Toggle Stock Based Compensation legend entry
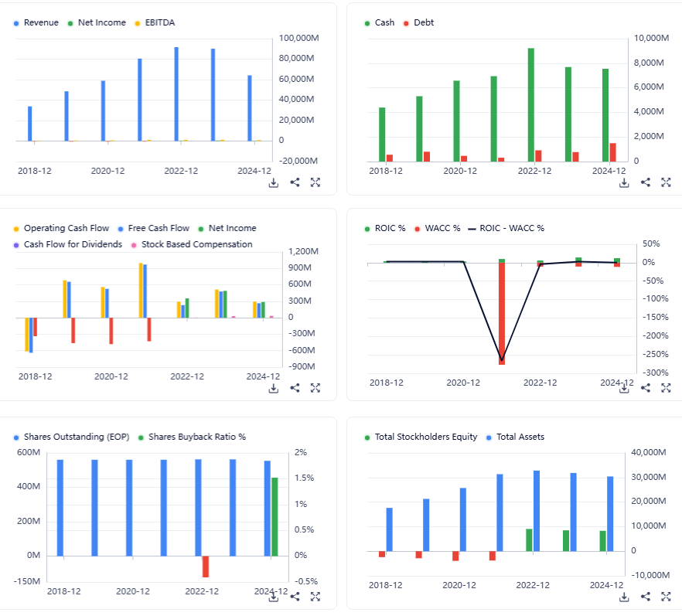This screenshot has width=682, height=616. (192, 244)
